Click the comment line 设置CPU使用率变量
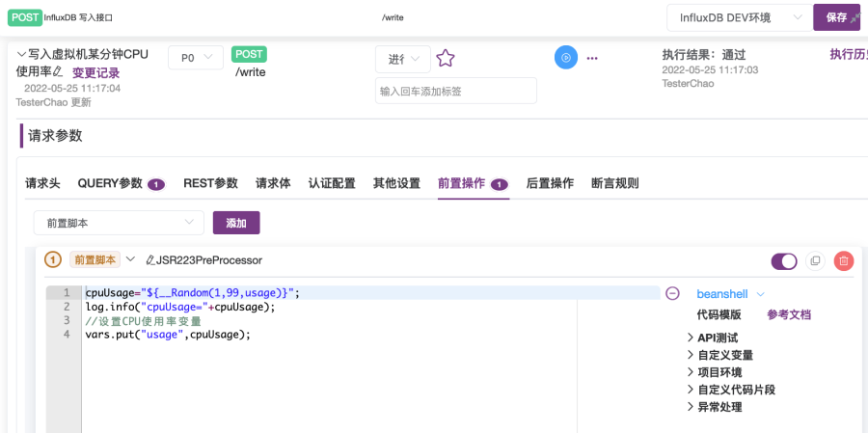Screen dimensions: 868x433 (143, 320)
